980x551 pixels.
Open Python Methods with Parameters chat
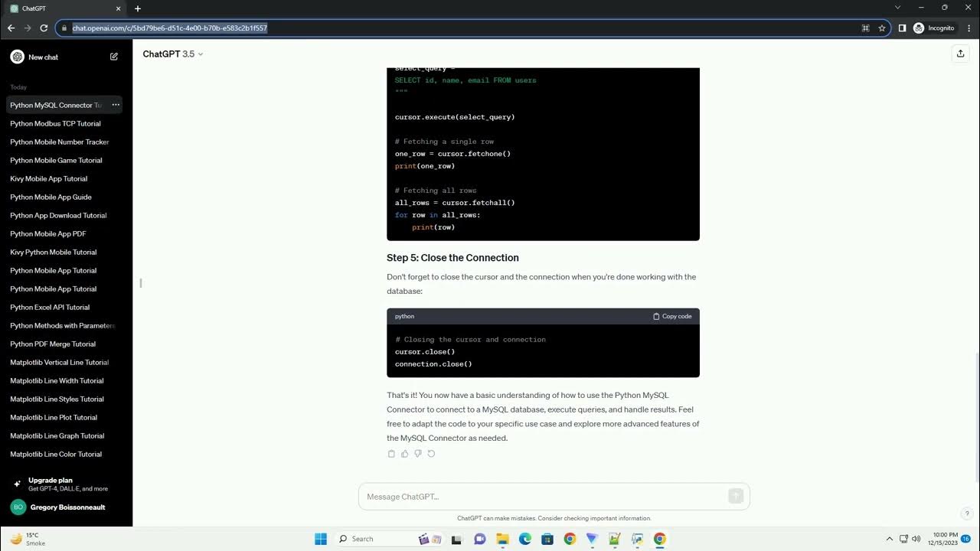64,325
